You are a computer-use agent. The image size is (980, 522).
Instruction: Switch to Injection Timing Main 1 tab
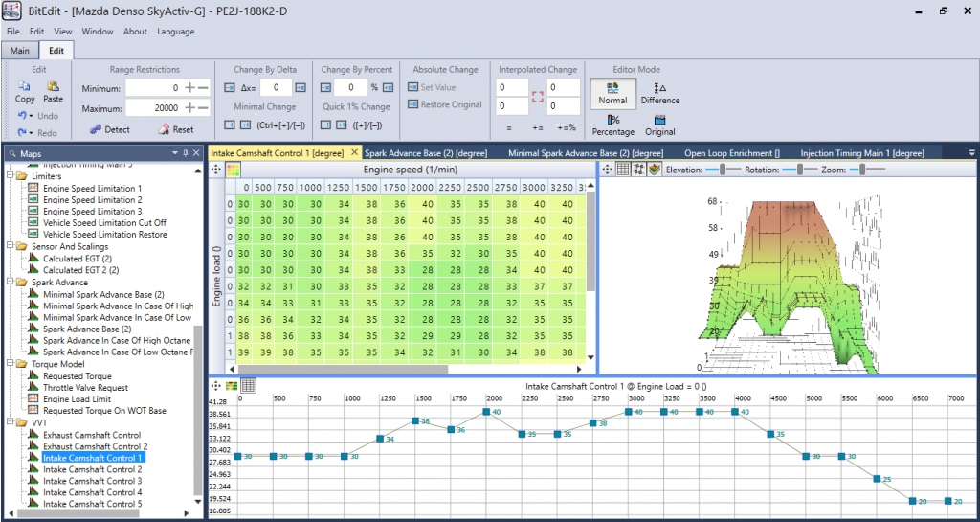862,152
